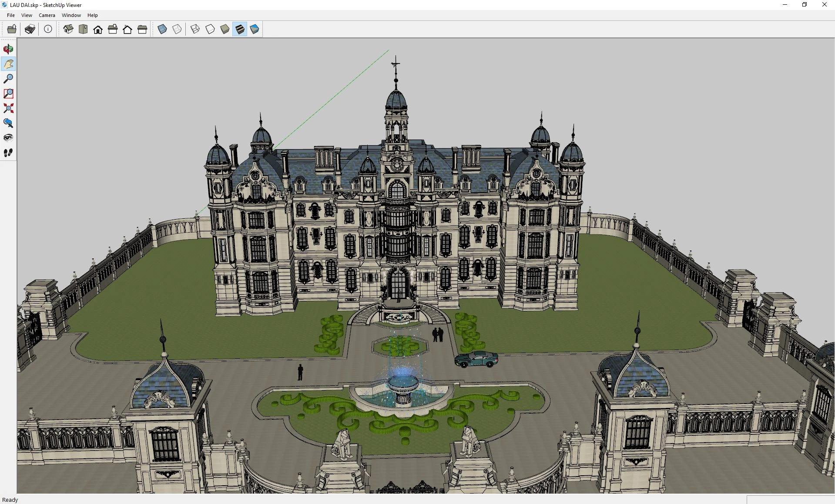
Task: Open a SketchUp model file
Action: click(x=11, y=29)
